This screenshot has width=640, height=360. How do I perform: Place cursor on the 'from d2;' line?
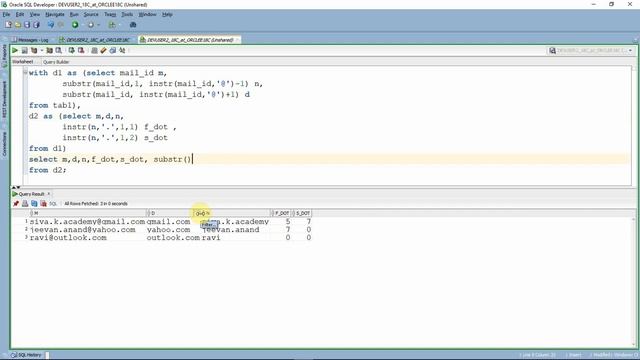click(47, 170)
